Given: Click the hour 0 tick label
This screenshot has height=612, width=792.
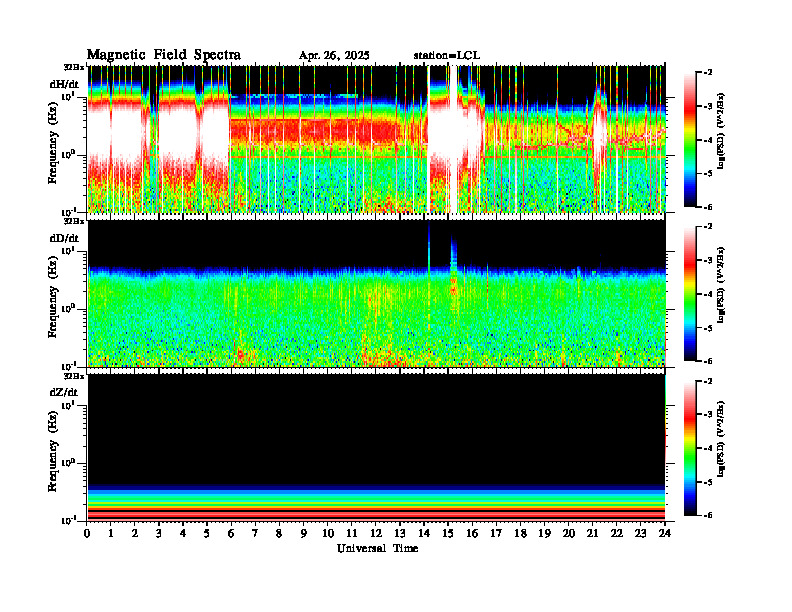Looking at the screenshot, I should click(x=87, y=534).
